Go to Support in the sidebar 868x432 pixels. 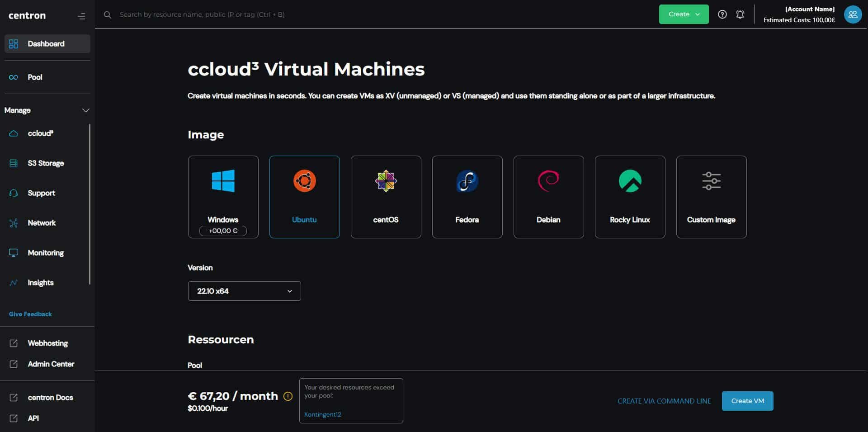(x=41, y=193)
